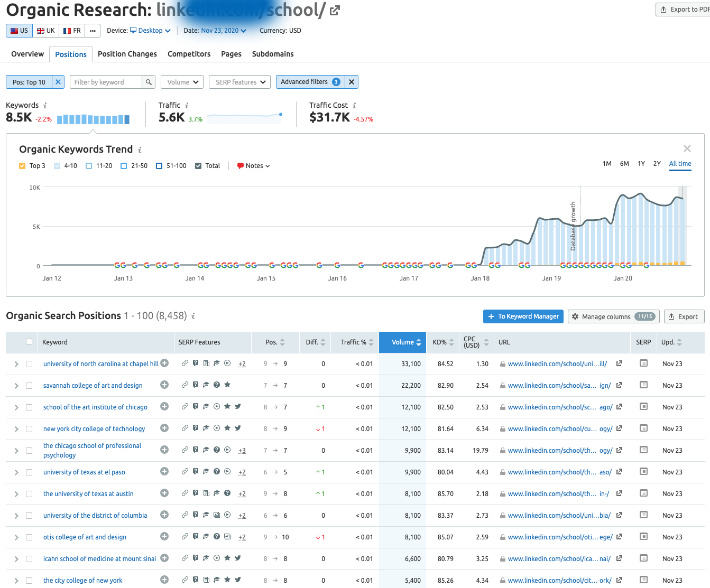
Task: Click Twitter SERP feature icon in art institute row
Action: 238,406
